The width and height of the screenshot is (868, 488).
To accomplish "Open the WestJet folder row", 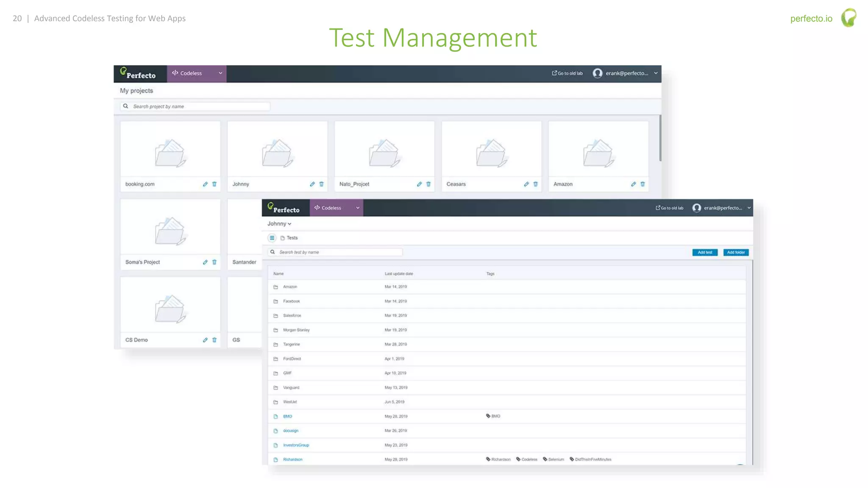I will (x=507, y=402).
